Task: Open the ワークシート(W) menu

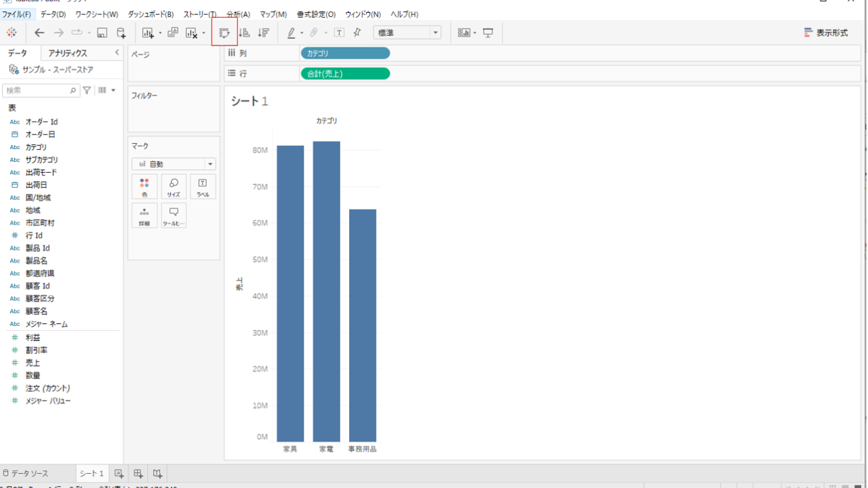Action: click(96, 14)
